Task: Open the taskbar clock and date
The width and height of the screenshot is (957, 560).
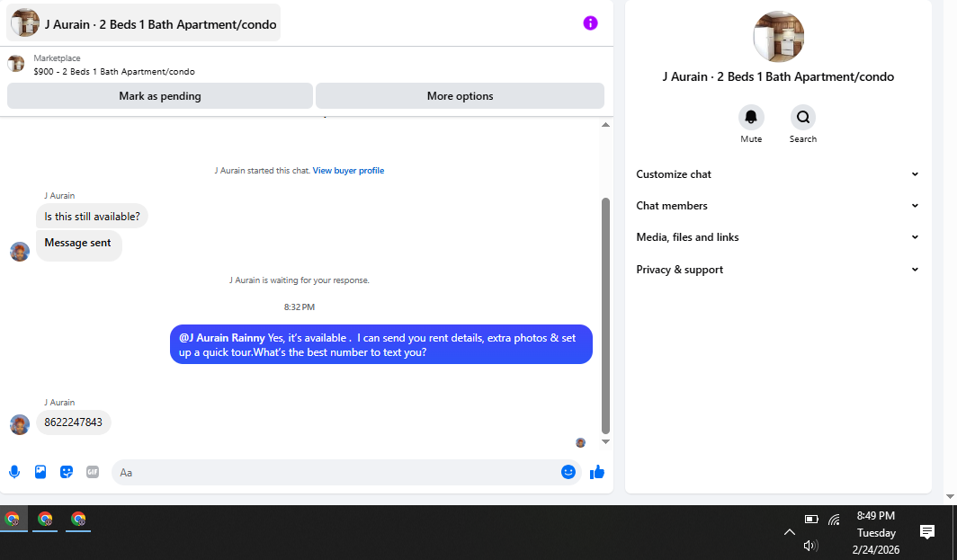Action: [876, 532]
